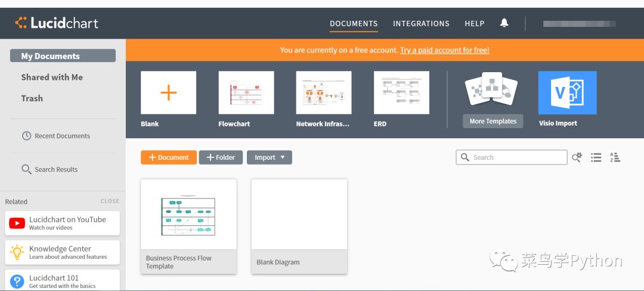Open the Network Infrastructure template thumbnail
Image resolution: width=644 pixels, height=291 pixels.
point(324,93)
